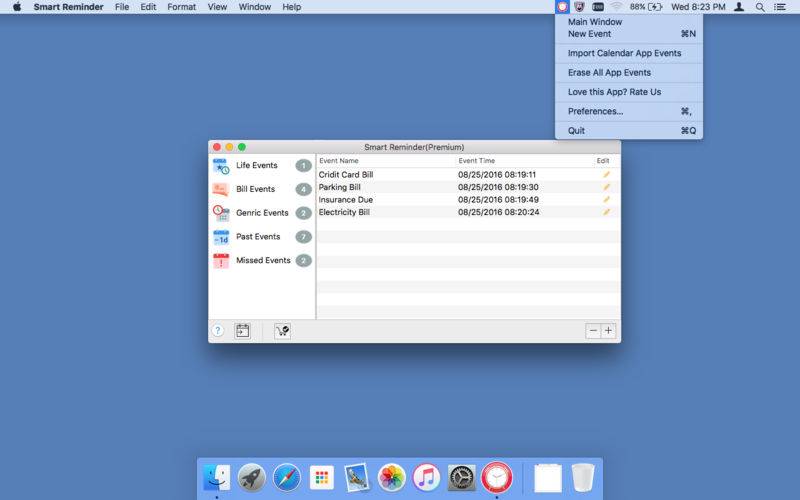Select Bill Events category
Screen dimensions: 800x500
point(262,189)
